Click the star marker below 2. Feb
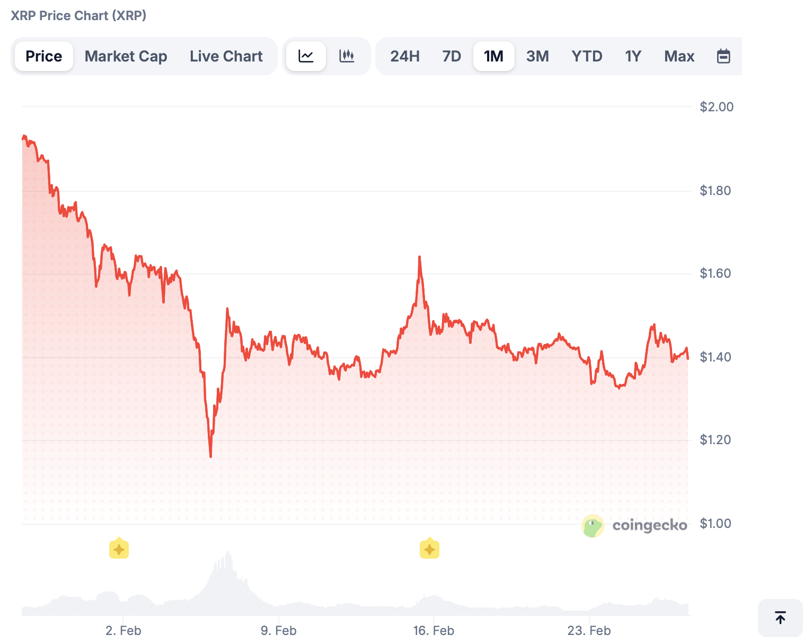This screenshot has height=644, width=812. [x=119, y=549]
